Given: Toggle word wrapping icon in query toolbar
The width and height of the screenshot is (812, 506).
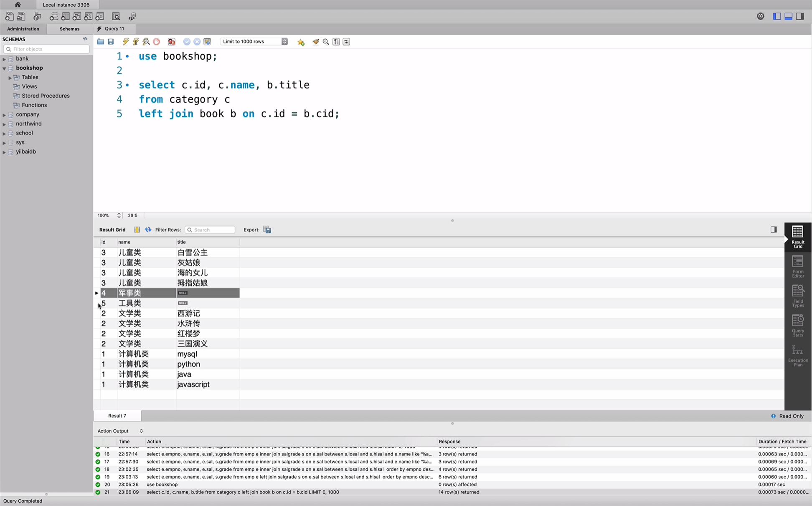Looking at the screenshot, I should pyautogui.click(x=346, y=42).
